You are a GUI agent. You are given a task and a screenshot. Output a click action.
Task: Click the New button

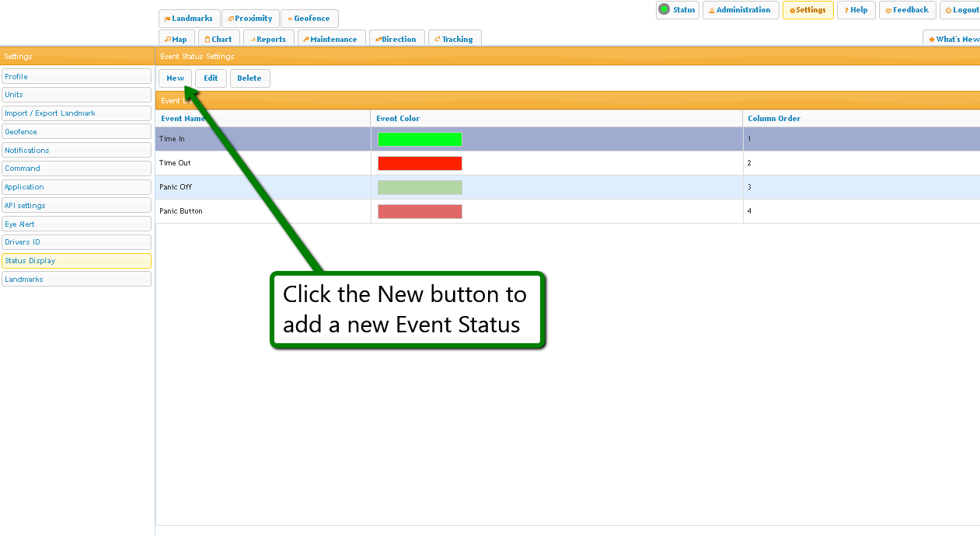175,78
